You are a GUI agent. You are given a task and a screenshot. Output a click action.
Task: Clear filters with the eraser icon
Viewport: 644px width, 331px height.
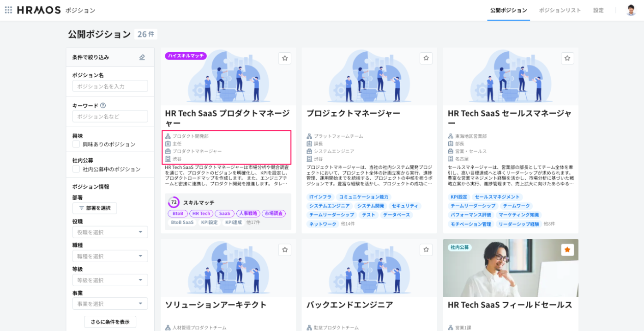(142, 57)
